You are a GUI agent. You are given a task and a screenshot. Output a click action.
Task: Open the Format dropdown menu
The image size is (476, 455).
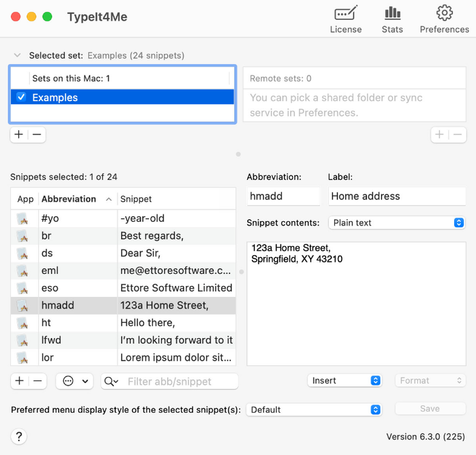tap(430, 381)
